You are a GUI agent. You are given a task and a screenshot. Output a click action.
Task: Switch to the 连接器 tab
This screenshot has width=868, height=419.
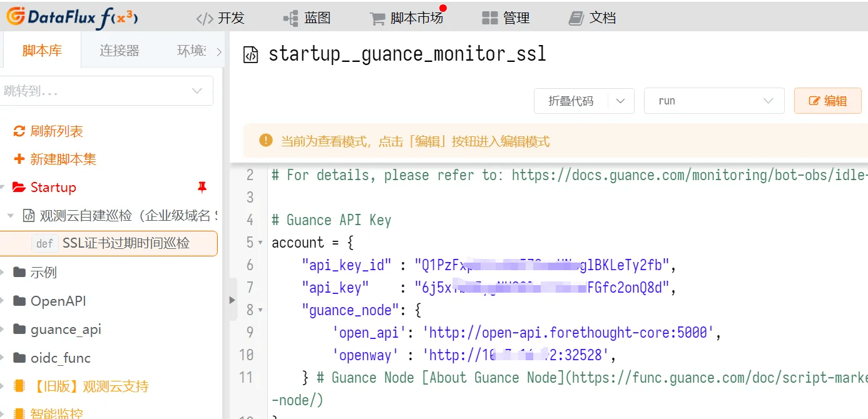tap(120, 51)
